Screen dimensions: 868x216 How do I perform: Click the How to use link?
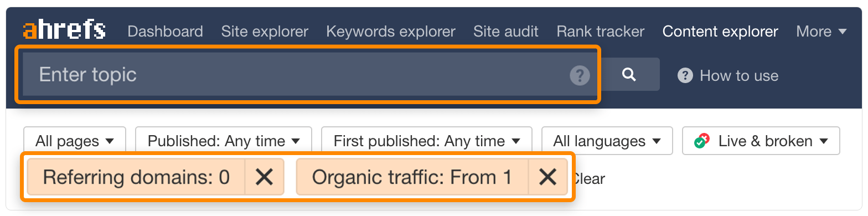[x=739, y=75]
